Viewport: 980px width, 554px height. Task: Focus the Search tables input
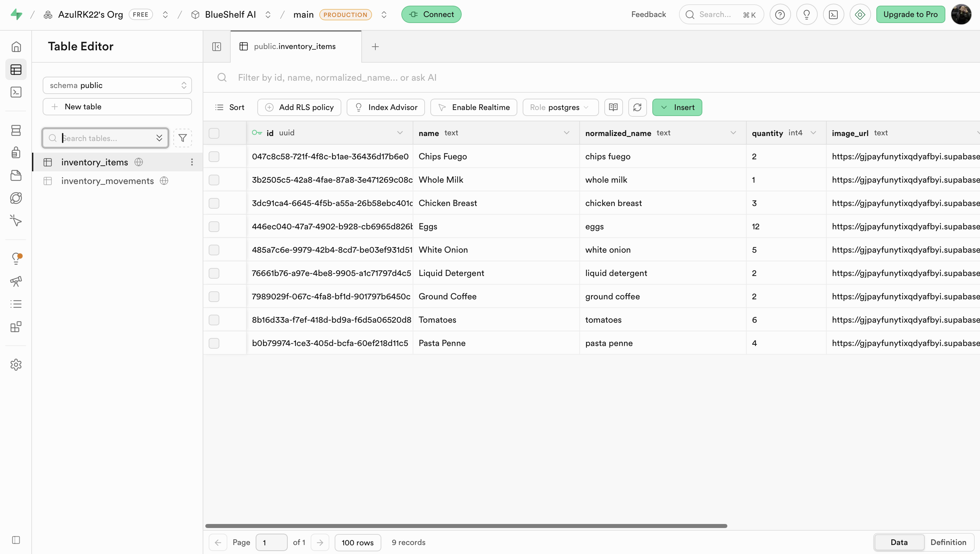pos(105,138)
